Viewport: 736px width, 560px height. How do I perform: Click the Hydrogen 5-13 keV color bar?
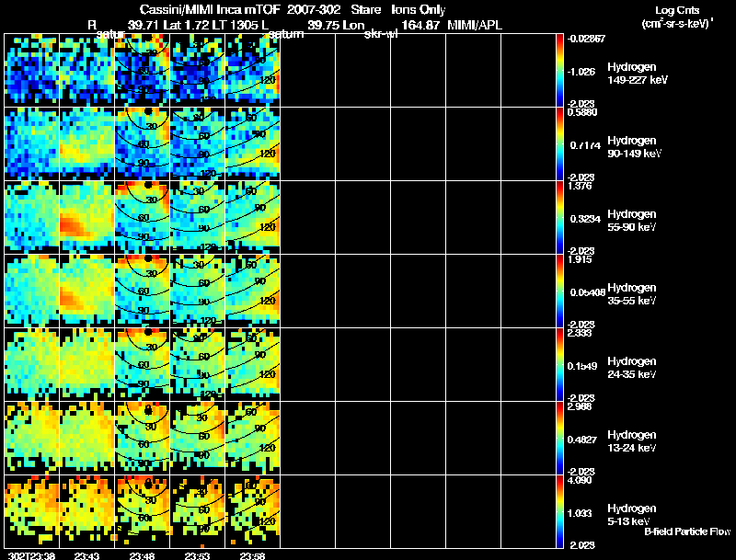[559, 512]
